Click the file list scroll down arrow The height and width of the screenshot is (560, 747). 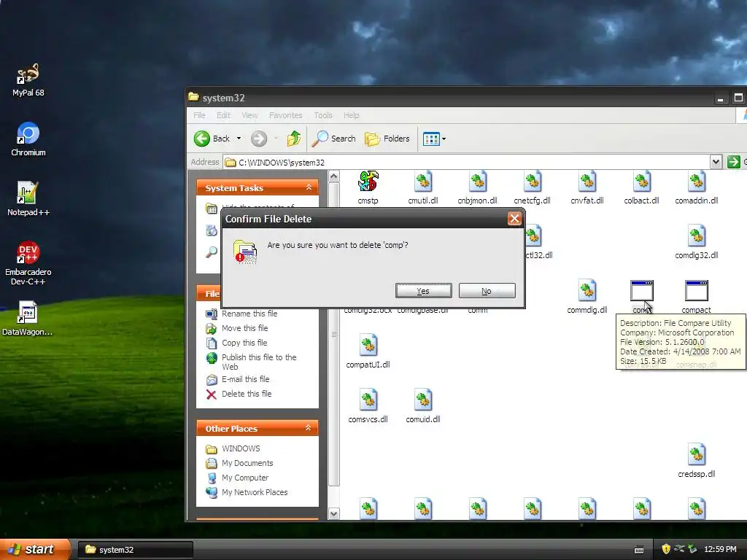334,513
